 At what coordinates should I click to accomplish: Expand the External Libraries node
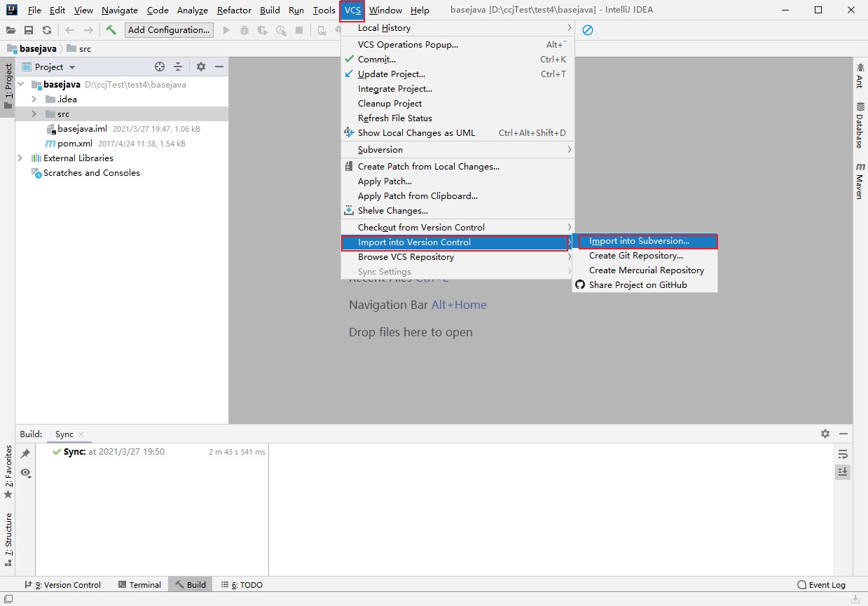tap(20, 158)
